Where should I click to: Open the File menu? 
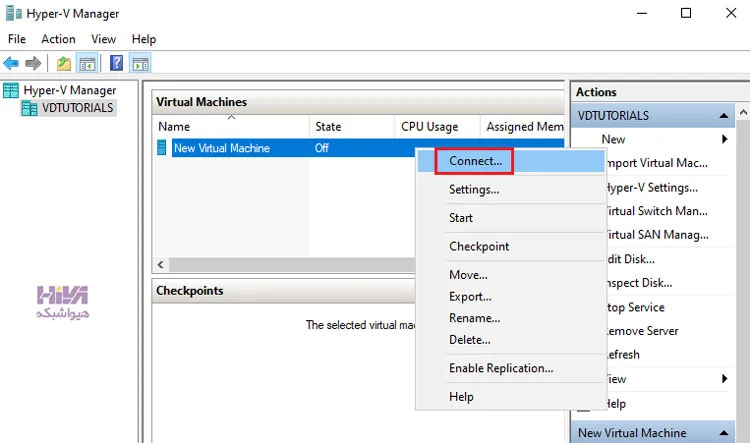coord(17,39)
